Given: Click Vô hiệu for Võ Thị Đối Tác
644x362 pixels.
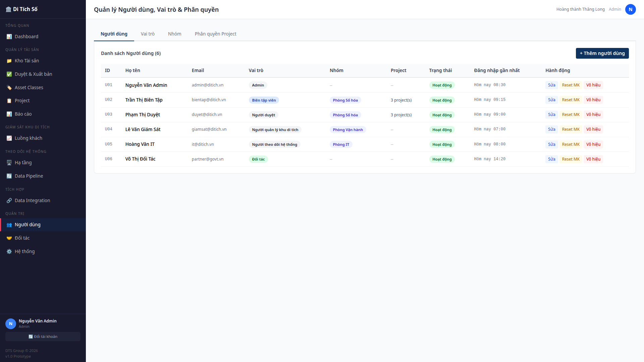Looking at the screenshot, I should pos(593,159).
